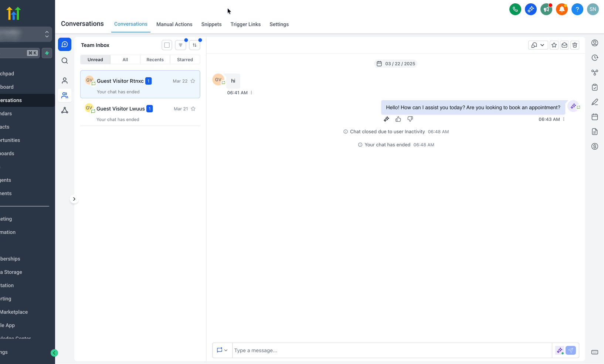Viewport: 604px width, 364px height.
Task: Open the Guest Visitor Lwuus conversation
Action: tap(140, 112)
